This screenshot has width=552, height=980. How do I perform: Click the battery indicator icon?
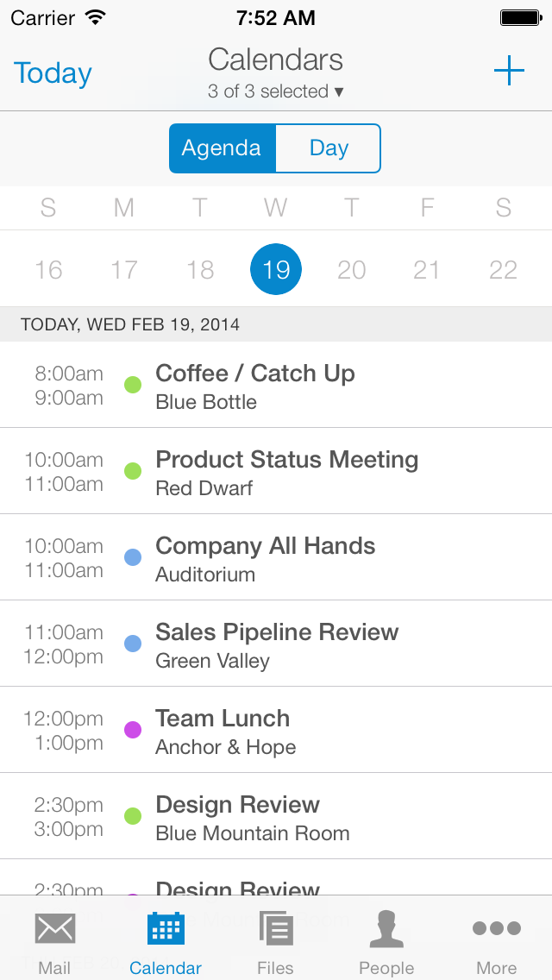[x=520, y=17]
